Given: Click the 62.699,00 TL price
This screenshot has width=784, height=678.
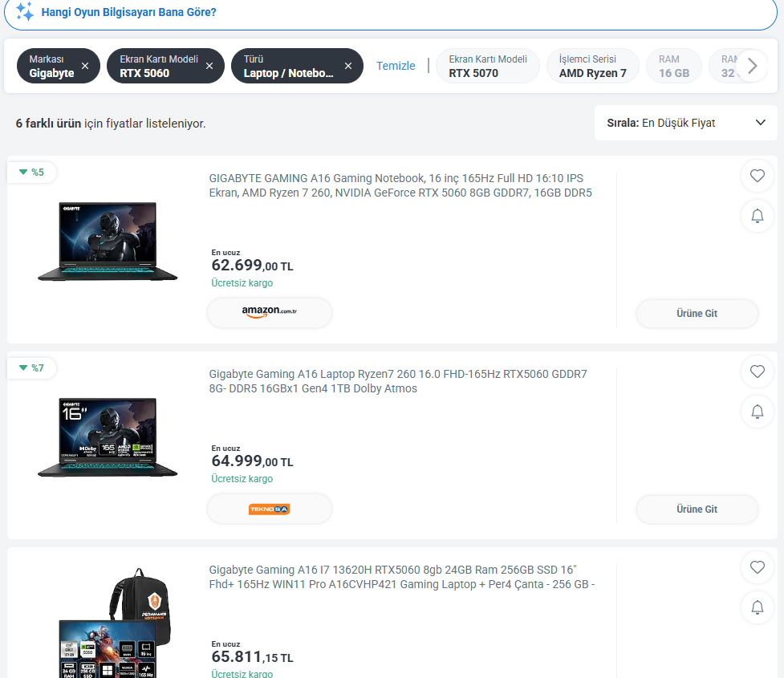Looking at the screenshot, I should 252,265.
